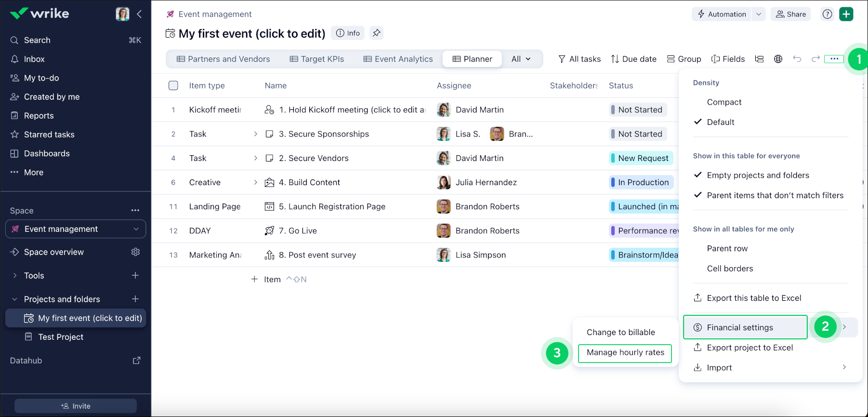Open the help question mark icon
The width and height of the screenshot is (868, 417).
pyautogui.click(x=827, y=14)
